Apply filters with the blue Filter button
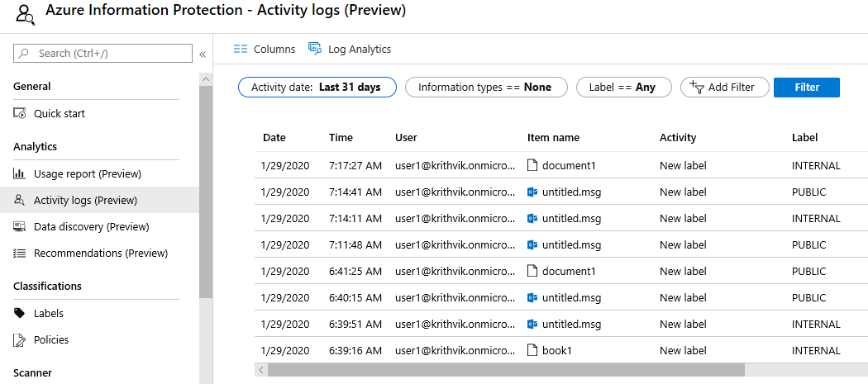Viewport: 868px width, 384px height. click(x=807, y=87)
